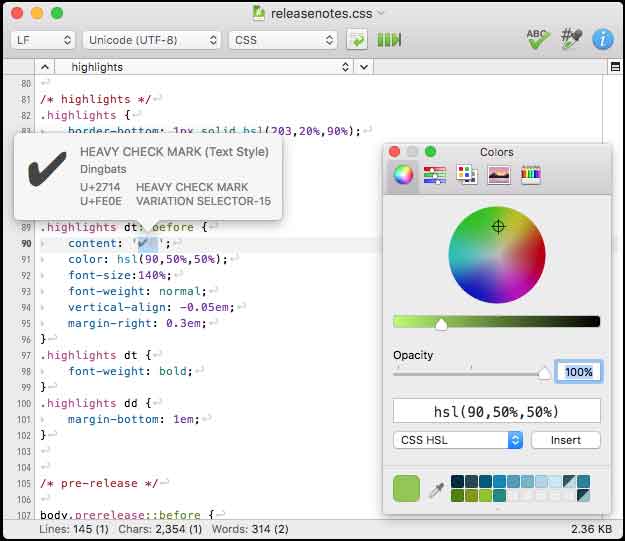
Task: Click the blue info inspector icon
Action: pyautogui.click(x=602, y=39)
